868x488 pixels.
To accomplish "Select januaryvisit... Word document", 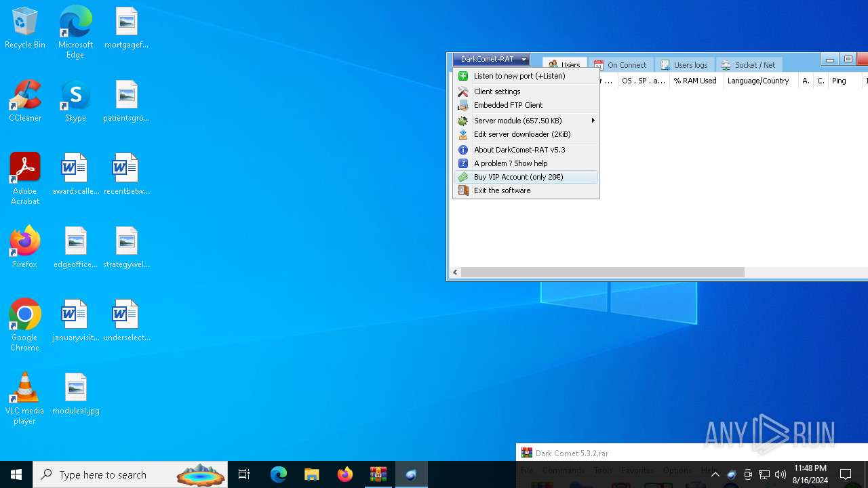I will [x=75, y=321].
